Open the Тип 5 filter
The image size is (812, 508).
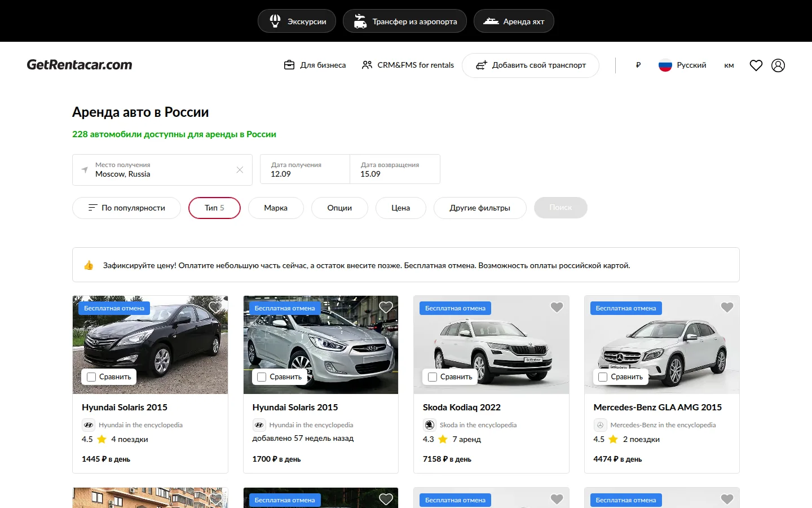[x=214, y=208]
